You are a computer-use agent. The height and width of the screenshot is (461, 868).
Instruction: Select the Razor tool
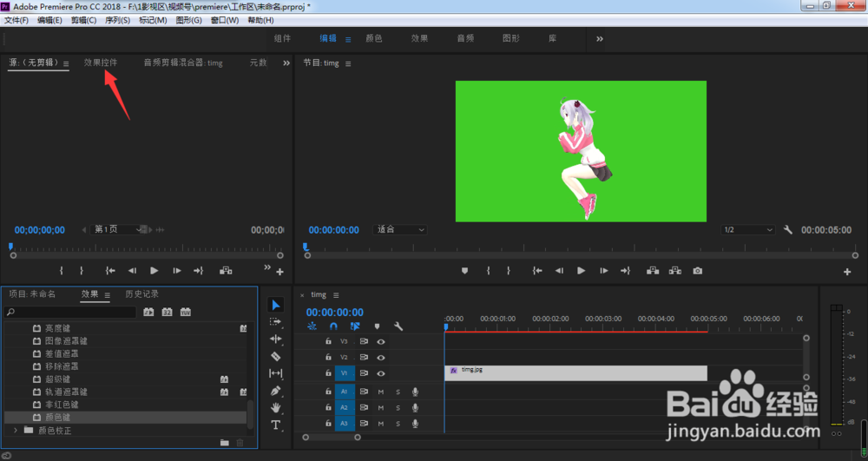point(276,357)
